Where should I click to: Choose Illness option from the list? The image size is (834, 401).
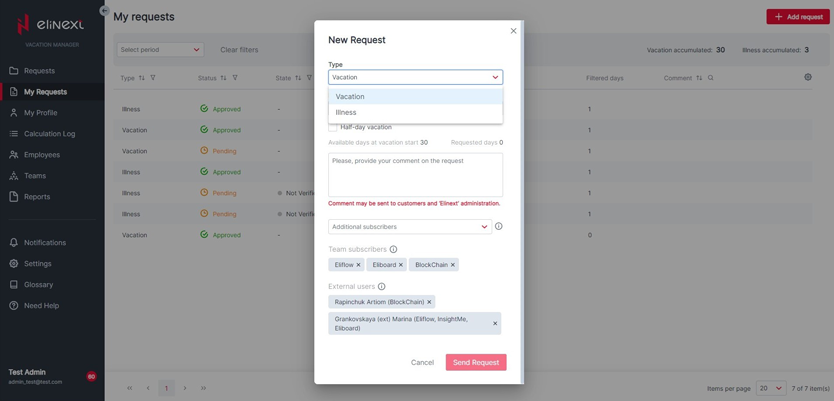(x=346, y=112)
